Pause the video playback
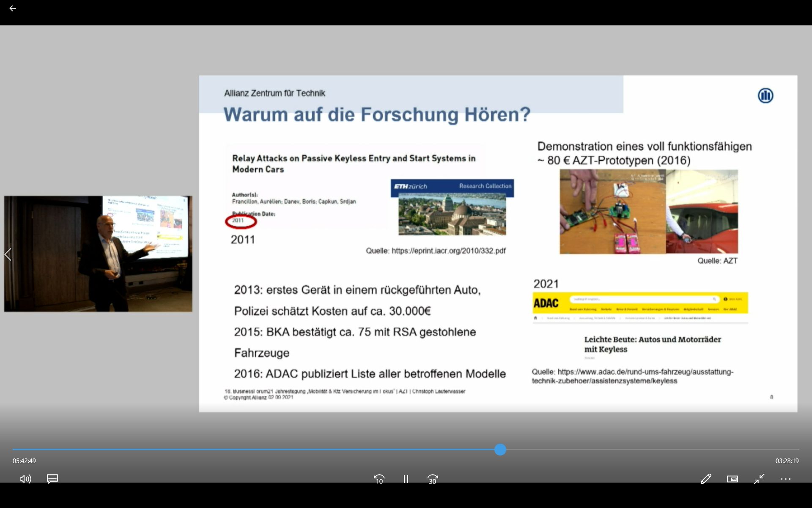Image resolution: width=812 pixels, height=508 pixels. (406, 479)
